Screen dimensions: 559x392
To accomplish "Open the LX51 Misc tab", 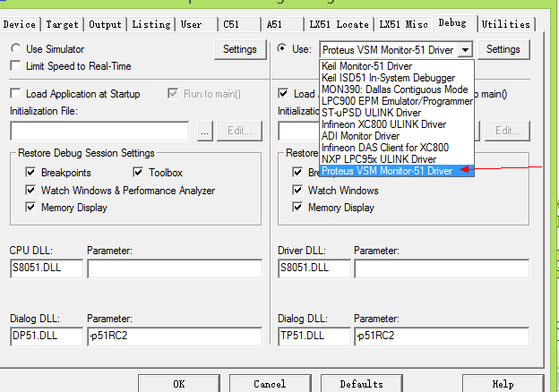I will [x=403, y=24].
